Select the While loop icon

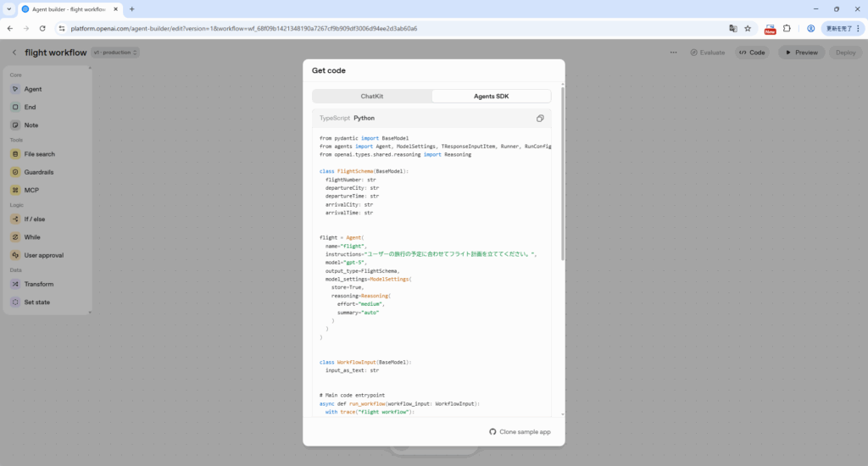click(x=15, y=237)
